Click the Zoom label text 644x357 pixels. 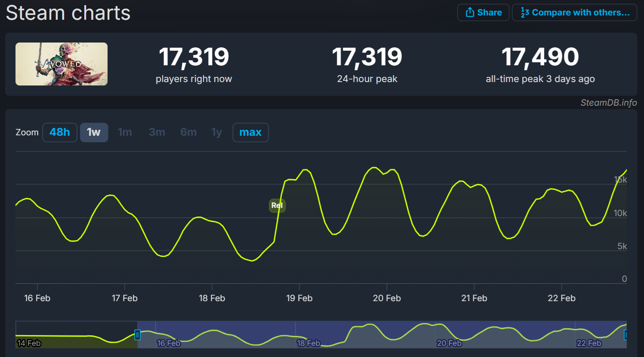point(27,132)
